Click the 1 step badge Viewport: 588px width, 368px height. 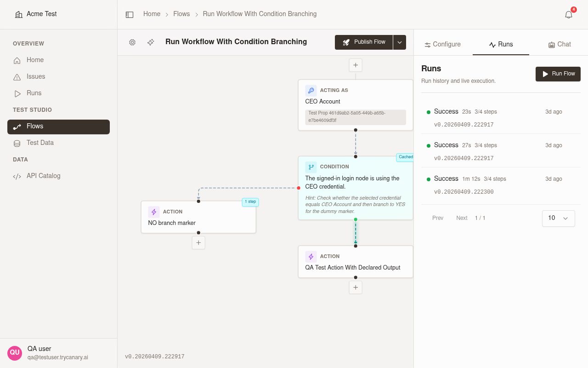click(x=250, y=202)
